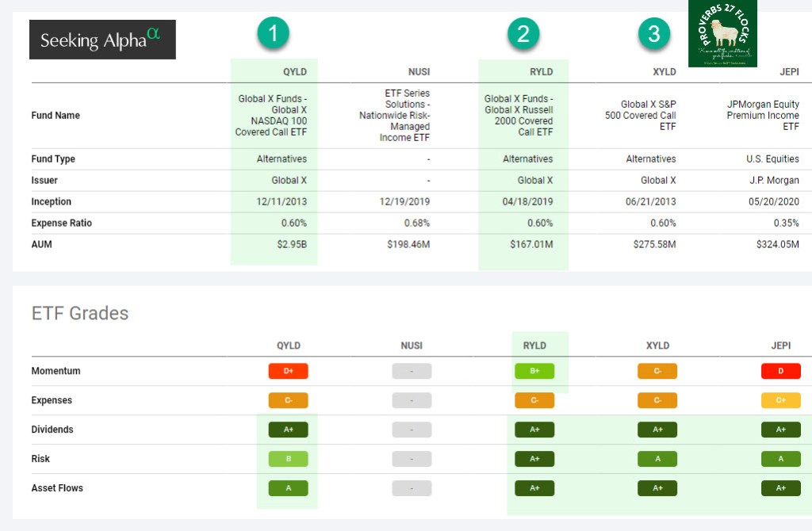Select JEPI's red D Momentum grade badge
812x531 pixels.
tap(781, 371)
